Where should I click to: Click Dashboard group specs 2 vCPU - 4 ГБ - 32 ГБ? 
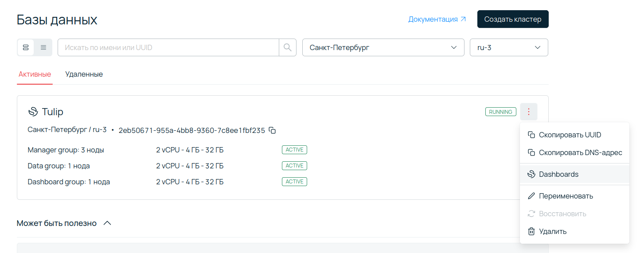[190, 182]
